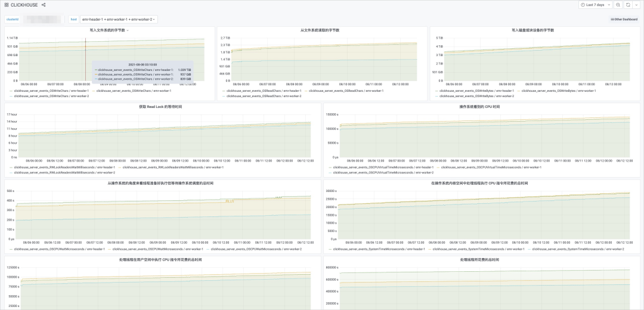
Task: Expand the refresh interval dropdown arrow
Action: (637, 5)
